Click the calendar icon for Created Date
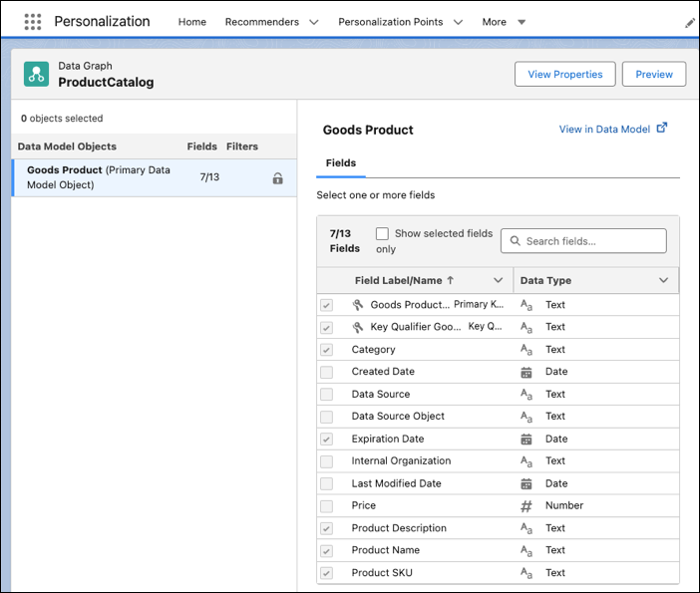 pos(526,372)
